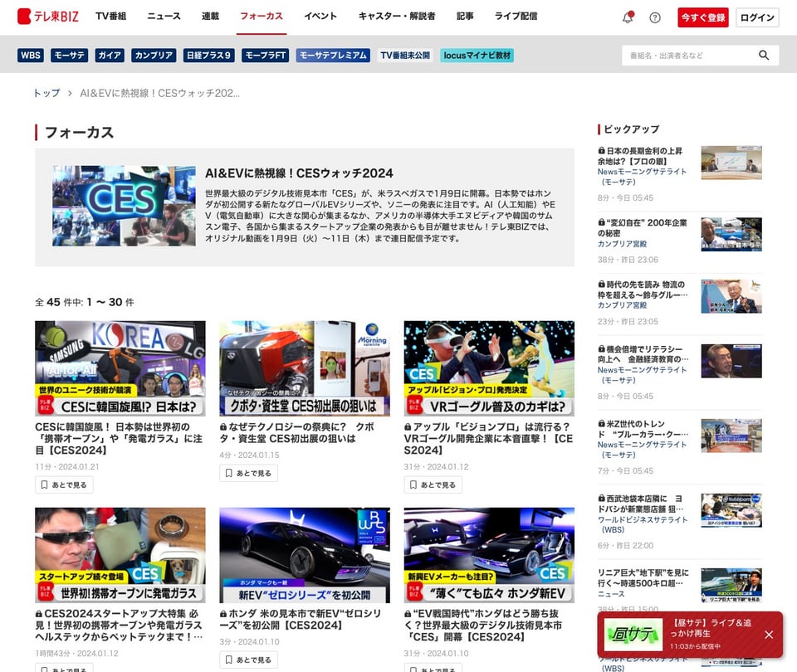Image resolution: width=797 pixels, height=672 pixels.
Task: Select the locusマイナビ教材 tag
Action: click(477, 56)
